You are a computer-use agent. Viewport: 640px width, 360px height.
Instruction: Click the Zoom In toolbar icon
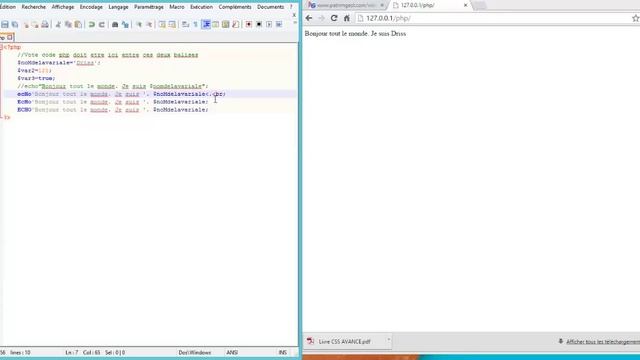[139, 24]
